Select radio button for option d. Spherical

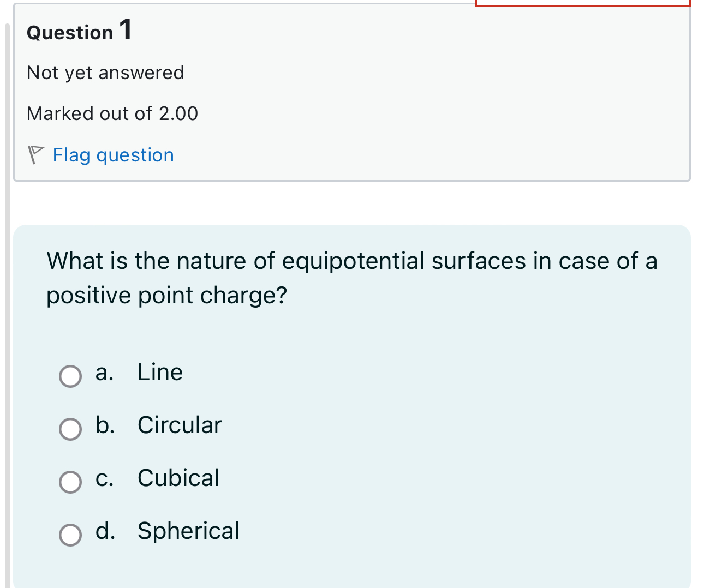click(x=70, y=535)
